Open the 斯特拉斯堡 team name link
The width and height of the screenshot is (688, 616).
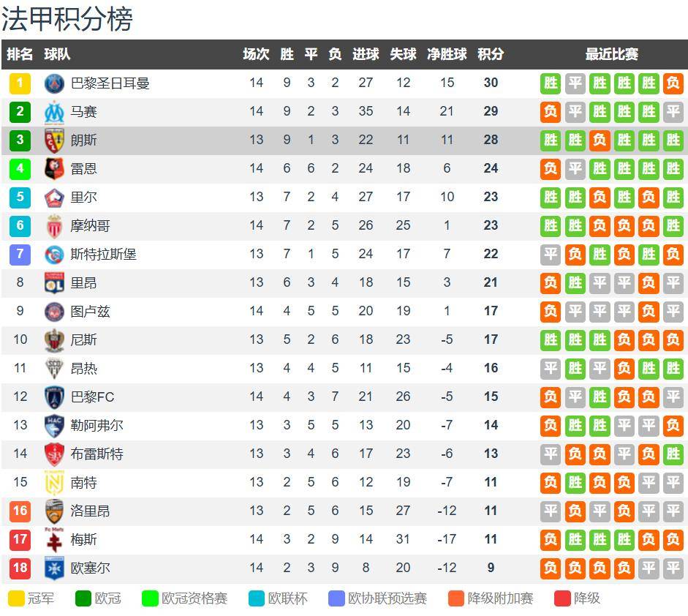[x=103, y=255]
